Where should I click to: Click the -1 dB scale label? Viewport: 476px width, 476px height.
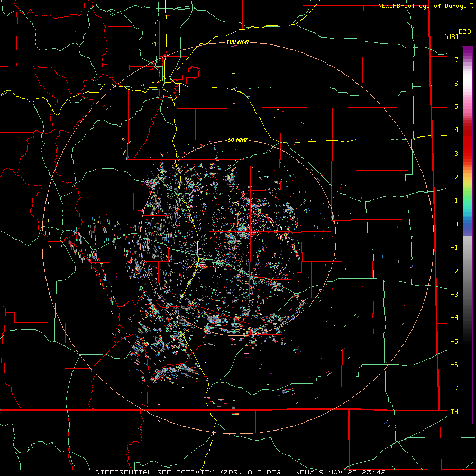point(454,248)
